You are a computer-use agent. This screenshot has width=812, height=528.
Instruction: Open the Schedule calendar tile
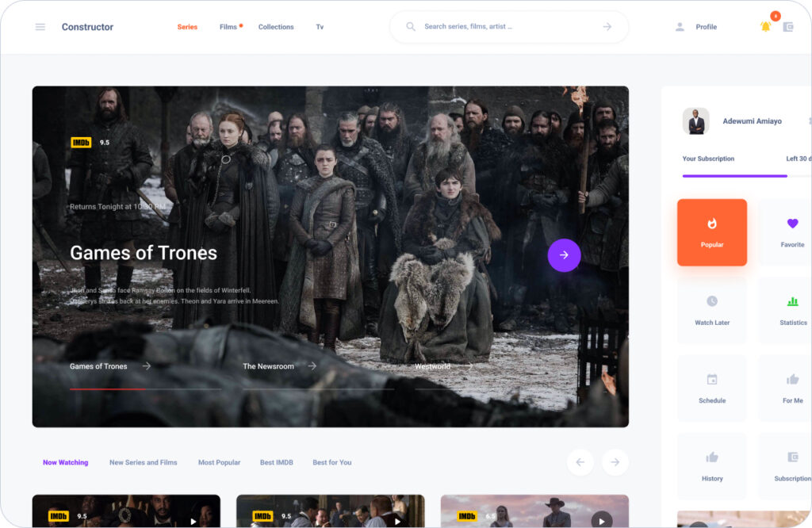tap(712, 388)
